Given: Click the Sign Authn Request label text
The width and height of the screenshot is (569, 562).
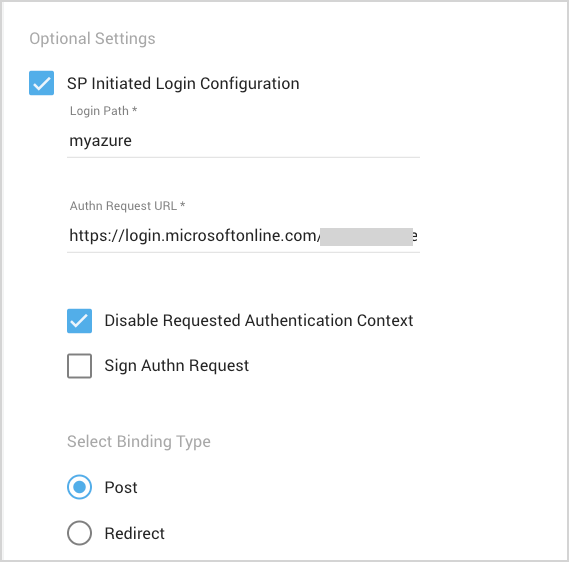Looking at the screenshot, I should [177, 366].
